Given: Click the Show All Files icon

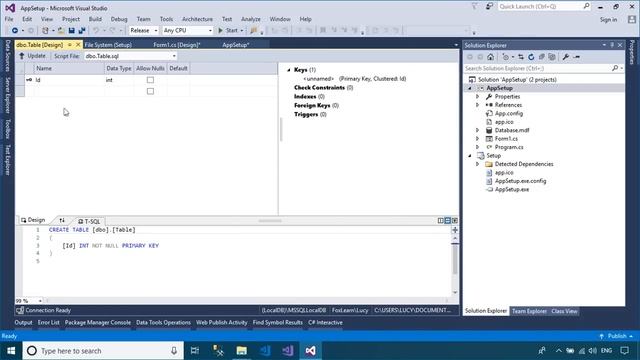Looking at the screenshot, I should (552, 57).
